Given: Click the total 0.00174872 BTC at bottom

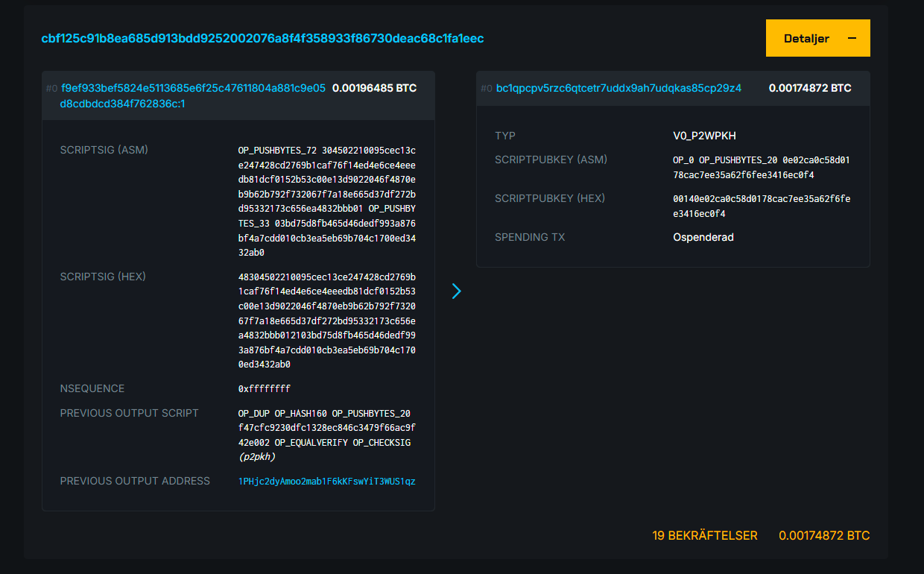Looking at the screenshot, I should (824, 535).
